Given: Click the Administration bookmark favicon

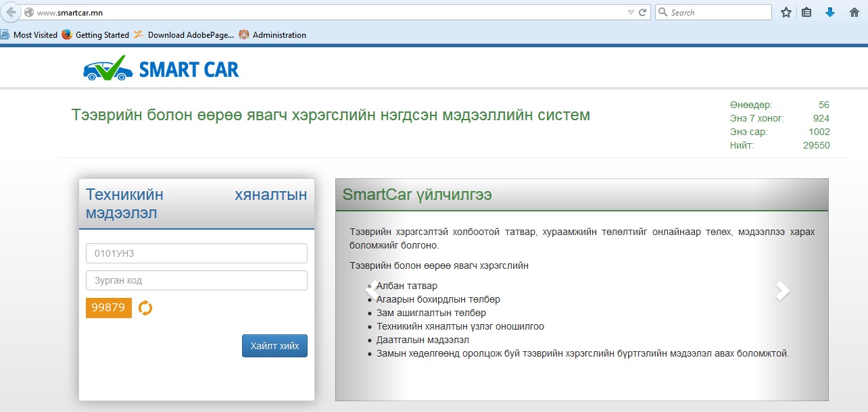Looking at the screenshot, I should click(x=244, y=35).
